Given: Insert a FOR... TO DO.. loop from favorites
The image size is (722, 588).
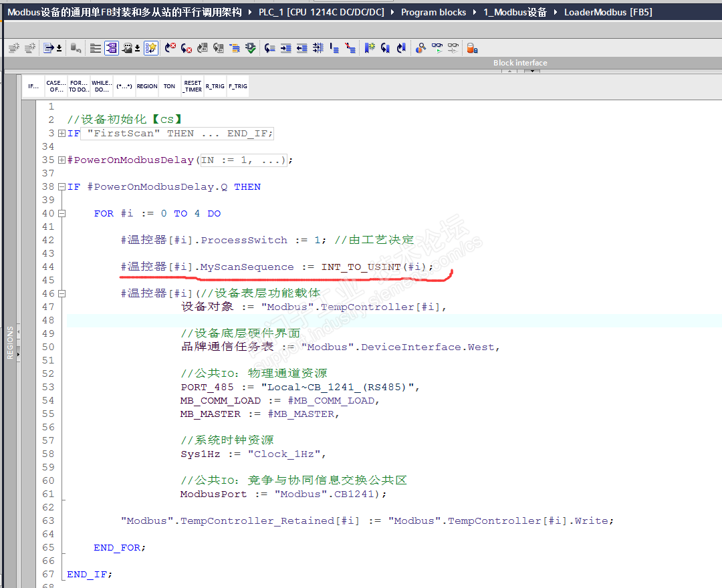Looking at the screenshot, I should [x=79, y=86].
